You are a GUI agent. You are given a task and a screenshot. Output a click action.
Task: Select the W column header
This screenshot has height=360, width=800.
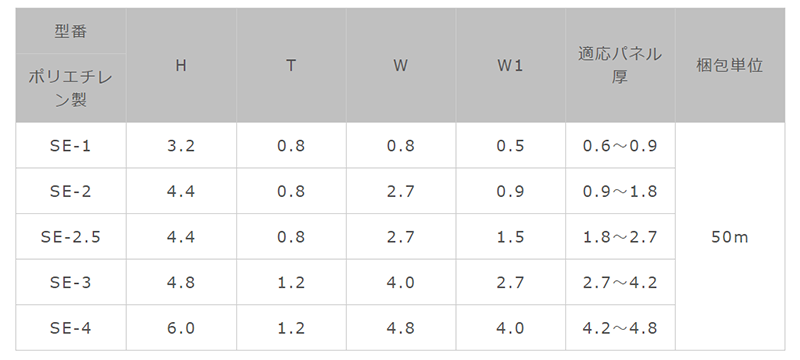click(x=401, y=65)
